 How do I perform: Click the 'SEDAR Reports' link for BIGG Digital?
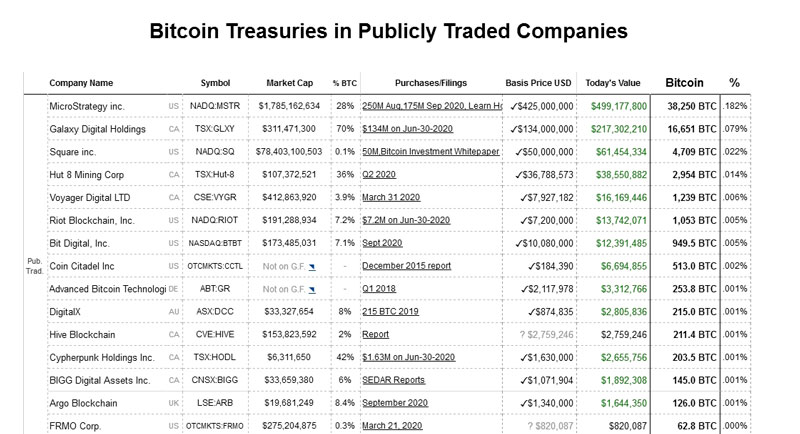click(395, 380)
